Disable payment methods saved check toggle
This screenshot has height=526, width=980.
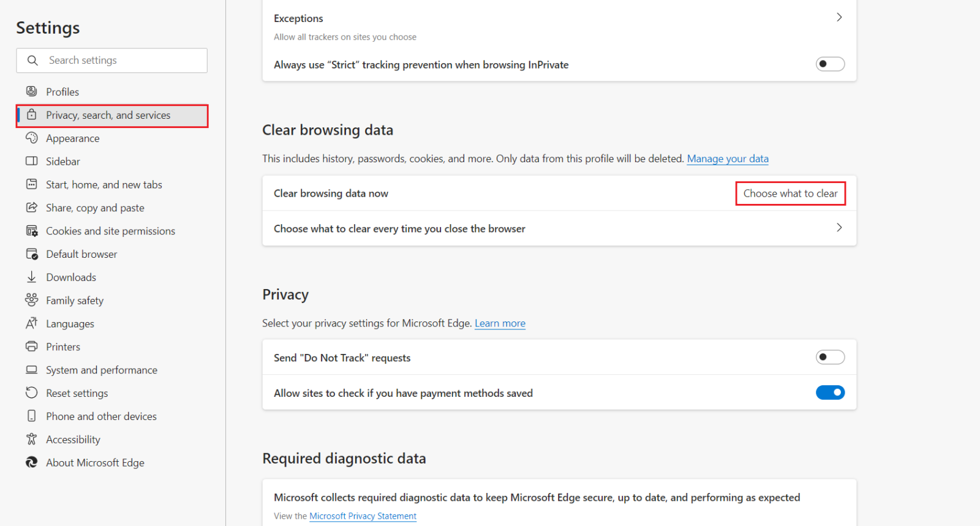[830, 393]
